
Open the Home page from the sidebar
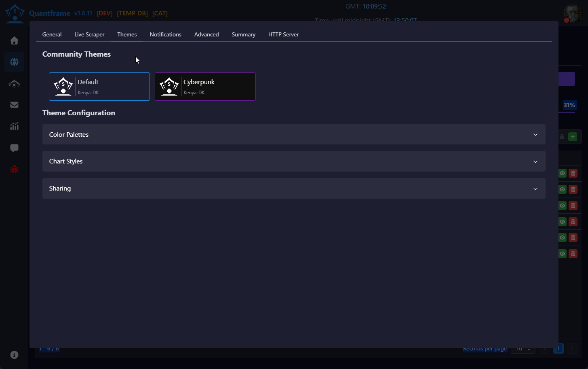click(x=14, y=40)
